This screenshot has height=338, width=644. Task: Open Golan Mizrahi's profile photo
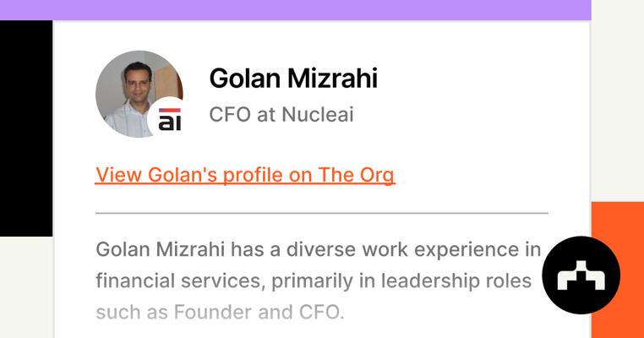[135, 90]
